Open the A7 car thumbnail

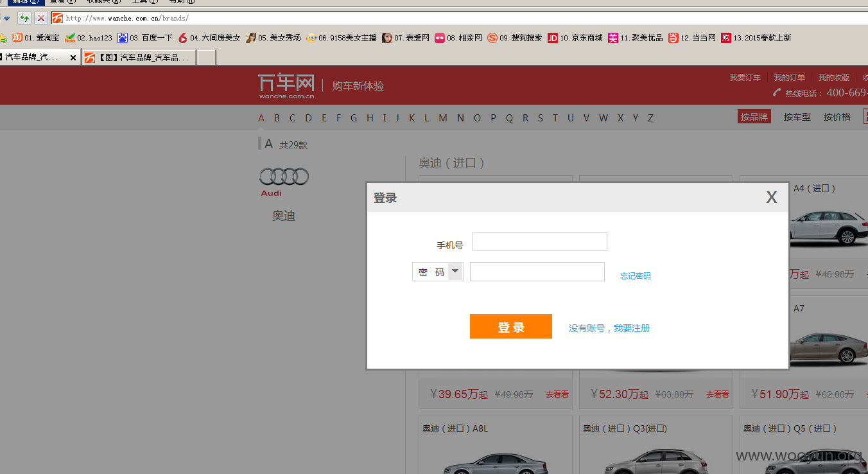830,348
